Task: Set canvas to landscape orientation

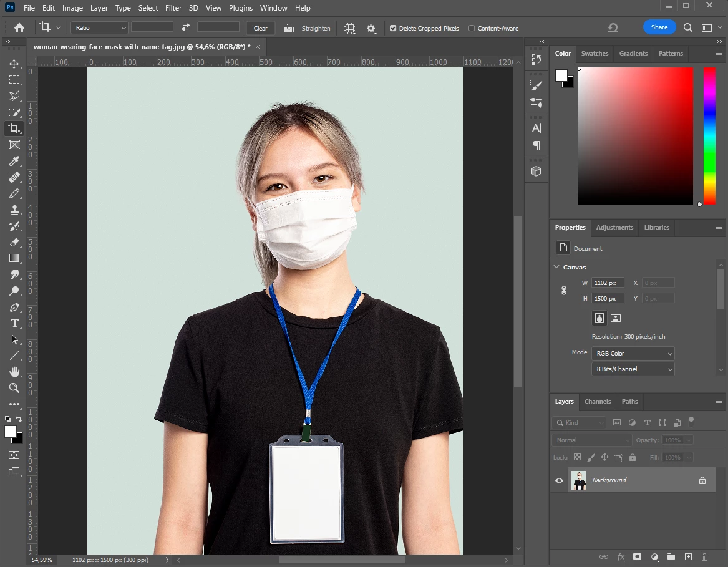Action: point(616,318)
